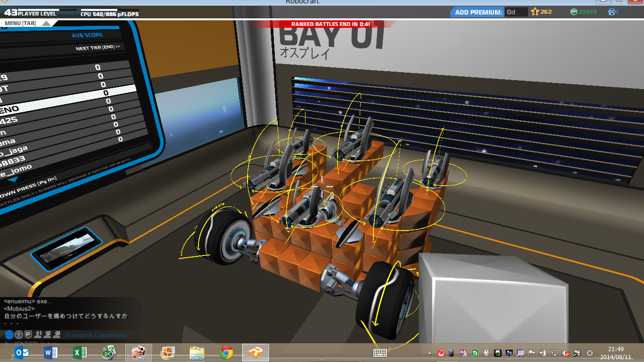Click the leaderboard page-down blue arrow
Screen dimensions: 644x362
(13, 179)
